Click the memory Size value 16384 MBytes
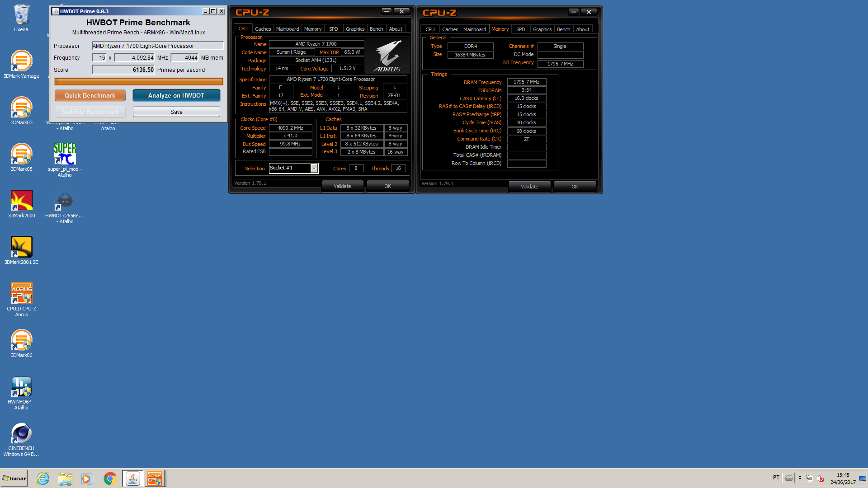This screenshot has height=488, width=868. (470, 55)
